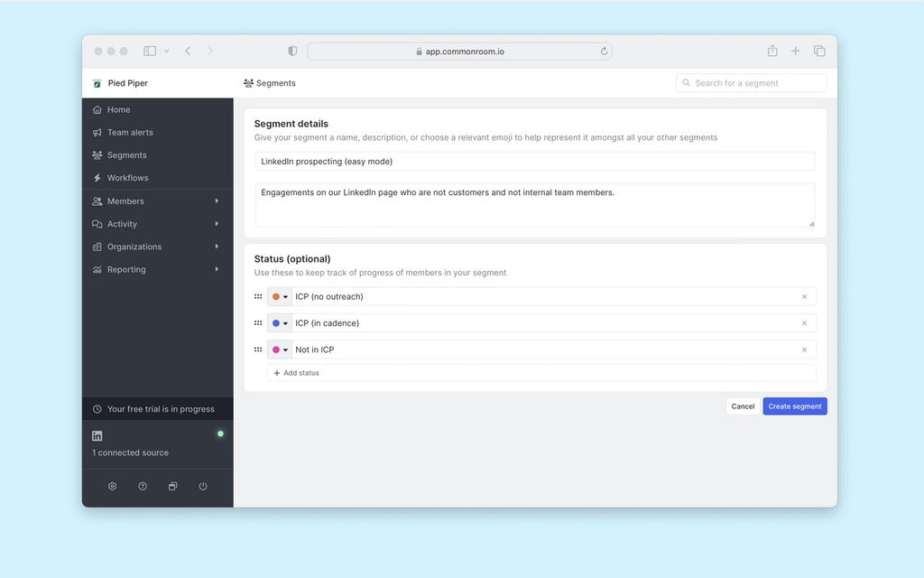Click the Segments icon in the sidebar
Image resolution: width=924 pixels, height=578 pixels.
pos(98,154)
